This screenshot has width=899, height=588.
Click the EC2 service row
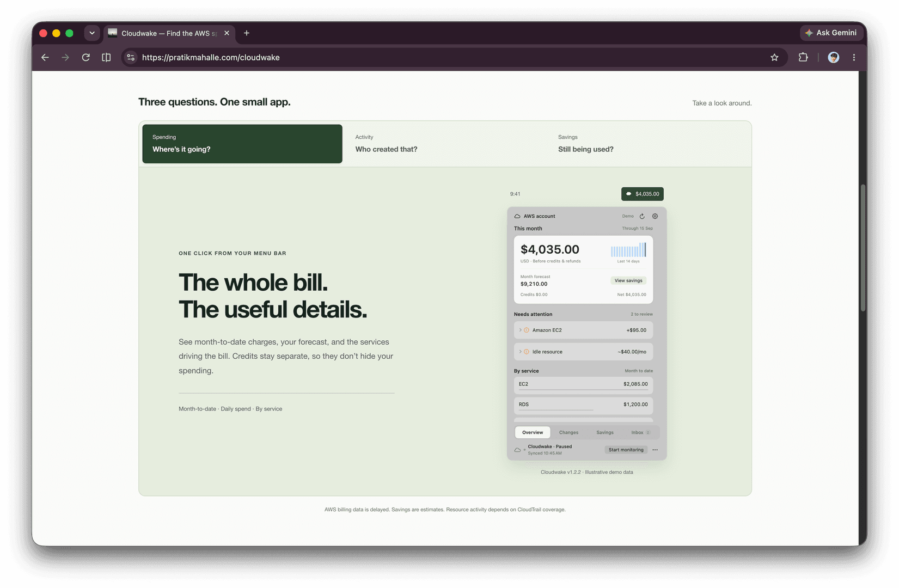click(x=583, y=385)
